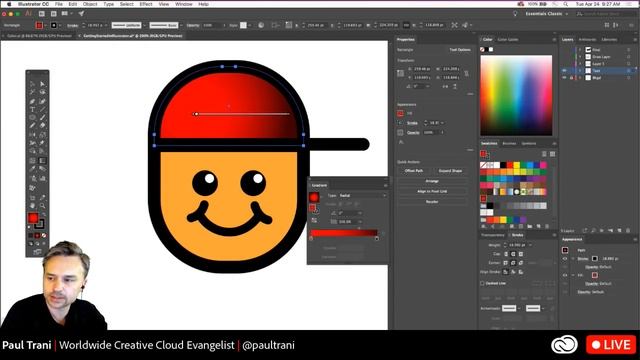This screenshot has width=640, height=360.
Task: Select the right black gradient stop
Action: pyautogui.click(x=377, y=239)
